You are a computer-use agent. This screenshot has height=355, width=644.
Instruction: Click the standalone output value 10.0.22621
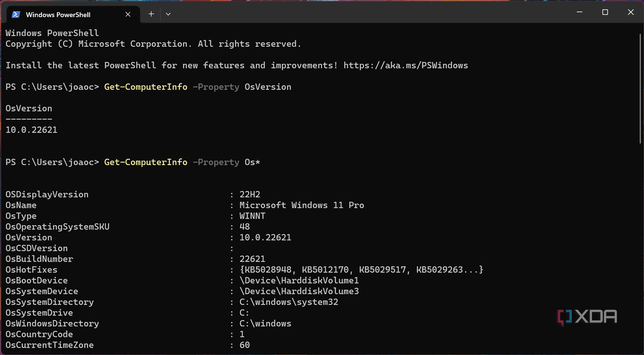tap(31, 130)
